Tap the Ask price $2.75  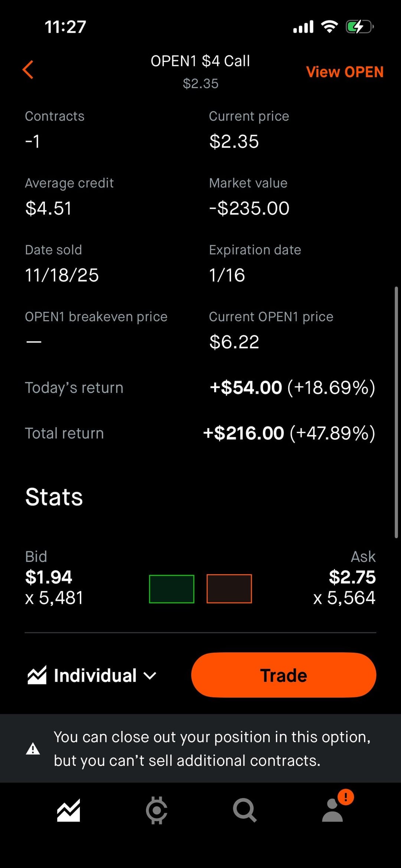coord(352,577)
